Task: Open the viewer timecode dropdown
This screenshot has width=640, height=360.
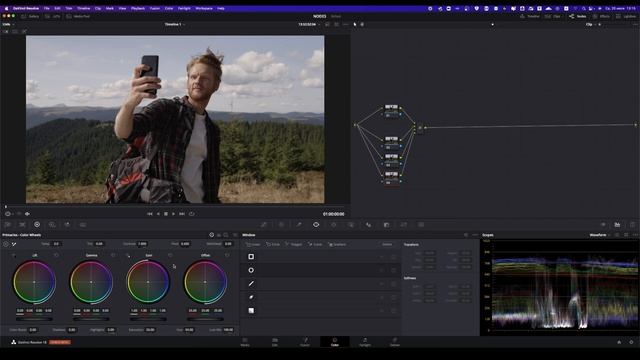Action: [x=309, y=24]
